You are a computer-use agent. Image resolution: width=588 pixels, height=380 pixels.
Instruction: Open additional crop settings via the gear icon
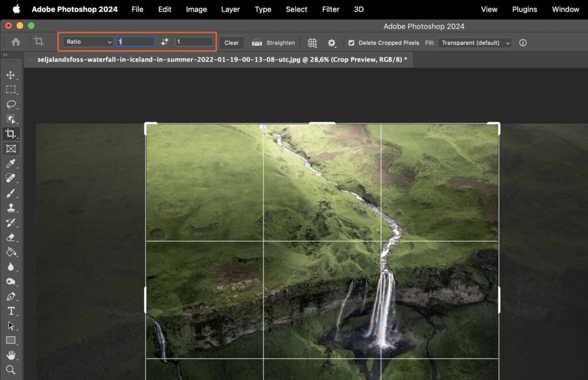point(332,42)
